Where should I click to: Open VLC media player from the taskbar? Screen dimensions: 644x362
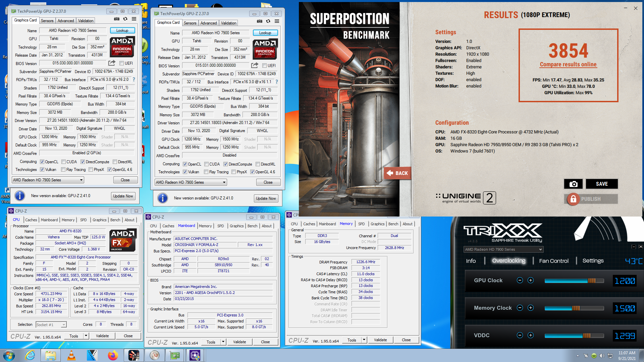tap(71, 355)
